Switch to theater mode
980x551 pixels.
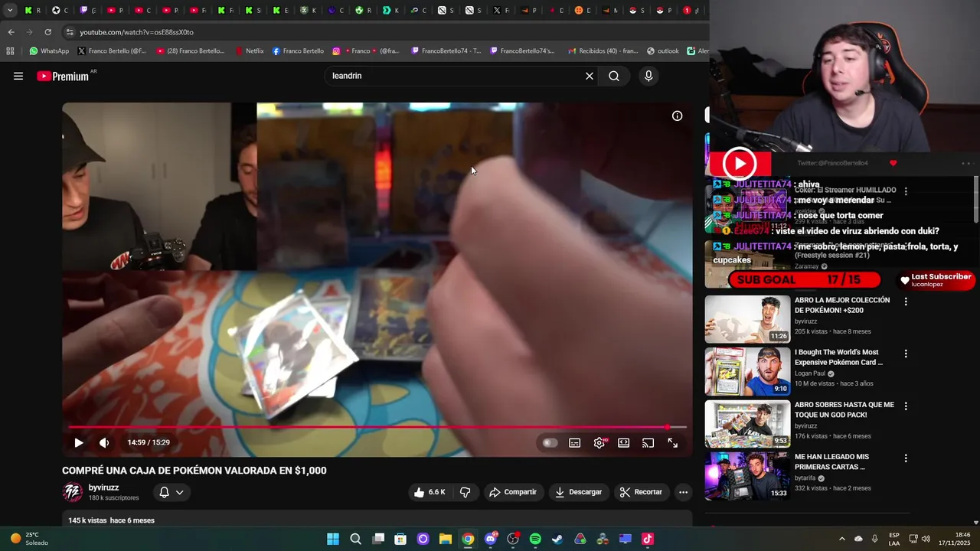pos(624,442)
